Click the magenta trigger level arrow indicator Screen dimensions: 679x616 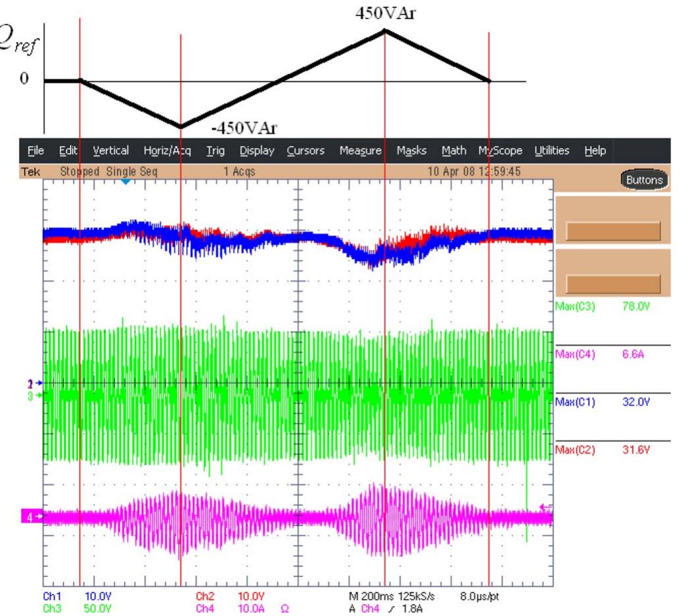tap(545, 507)
